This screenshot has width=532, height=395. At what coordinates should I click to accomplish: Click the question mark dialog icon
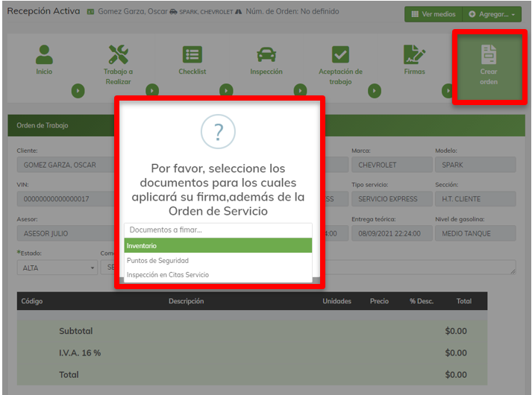218,133
